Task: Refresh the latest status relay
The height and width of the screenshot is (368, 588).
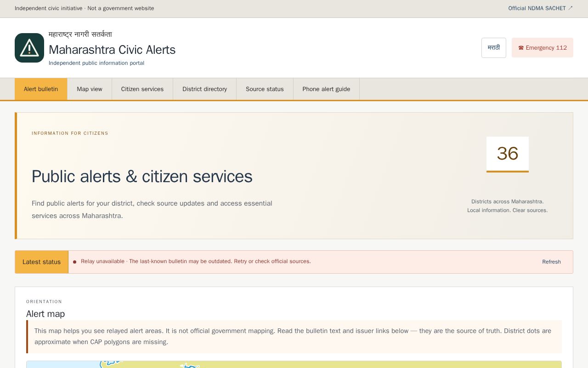Action: pyautogui.click(x=551, y=262)
